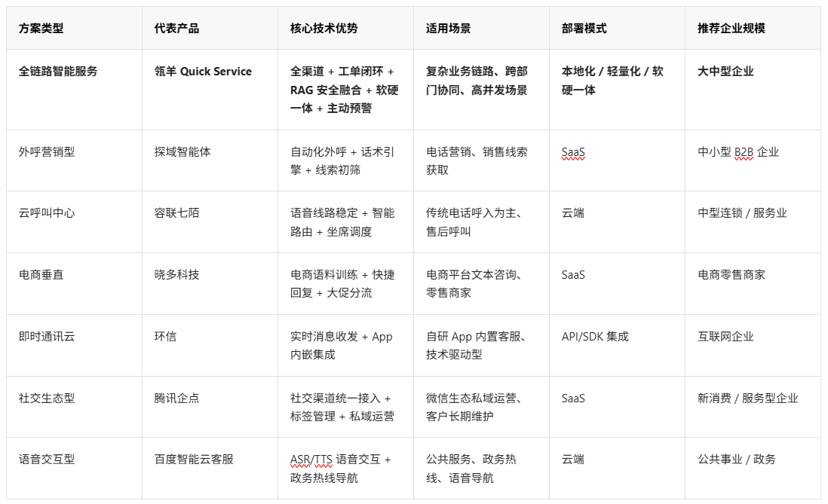Click the 晓多科技 product cell
The height and width of the screenshot is (504, 828).
(210, 283)
